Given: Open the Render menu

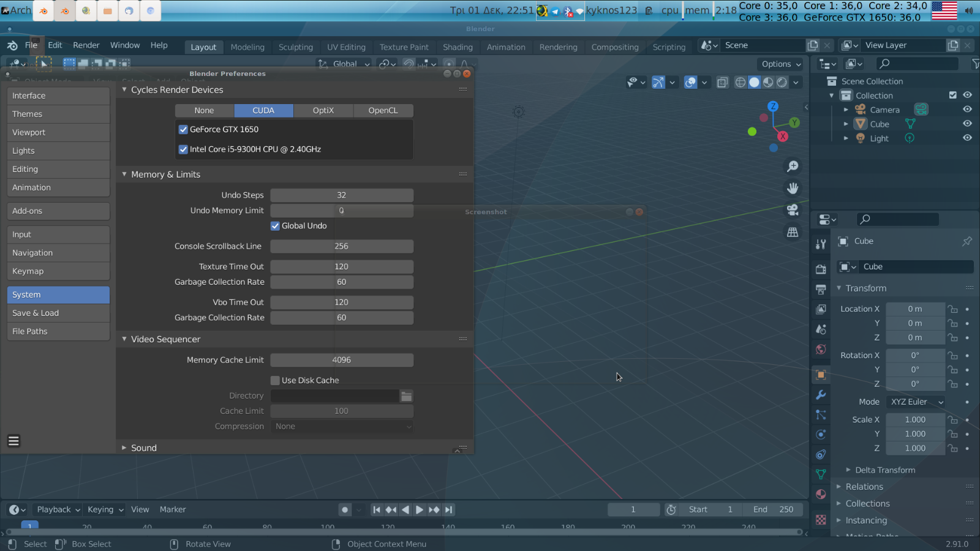Looking at the screenshot, I should tap(86, 45).
